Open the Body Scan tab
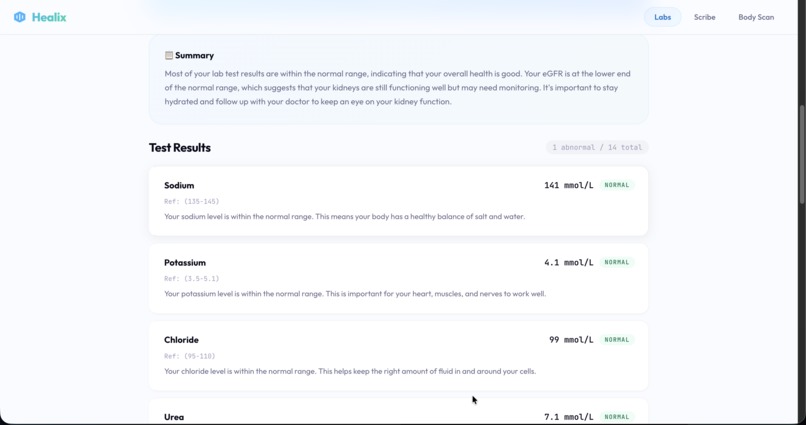 (756, 17)
